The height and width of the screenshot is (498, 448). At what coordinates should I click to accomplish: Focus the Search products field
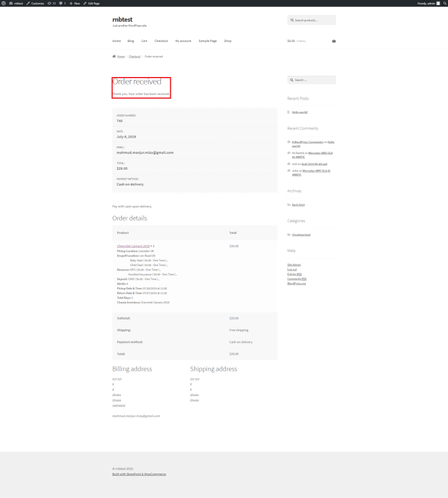[x=311, y=20]
